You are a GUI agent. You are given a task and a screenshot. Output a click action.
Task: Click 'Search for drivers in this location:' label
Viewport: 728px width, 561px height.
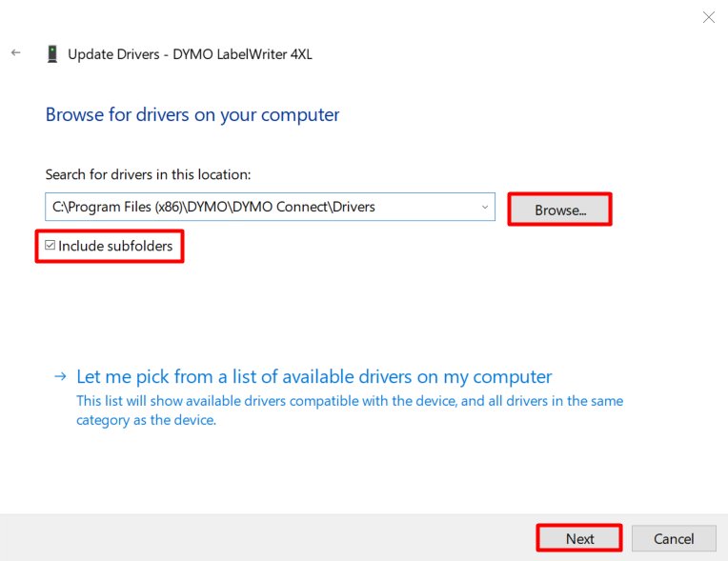coord(148,174)
